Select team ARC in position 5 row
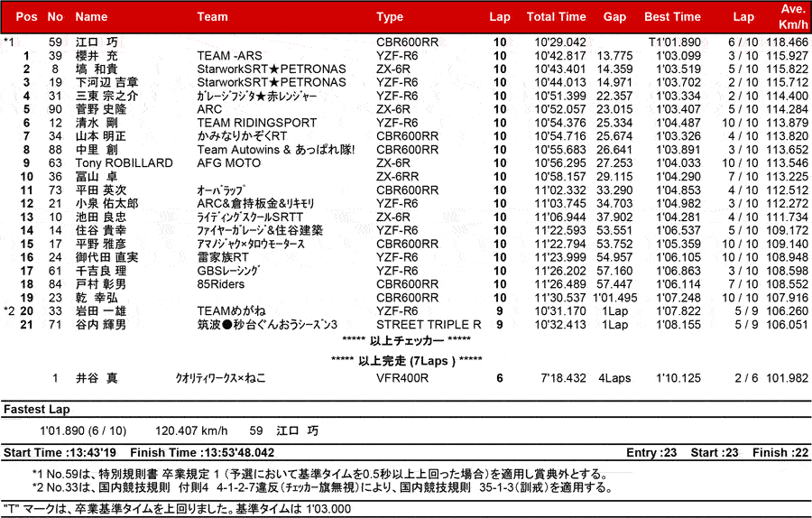The width and height of the screenshot is (812, 518). pos(209,109)
